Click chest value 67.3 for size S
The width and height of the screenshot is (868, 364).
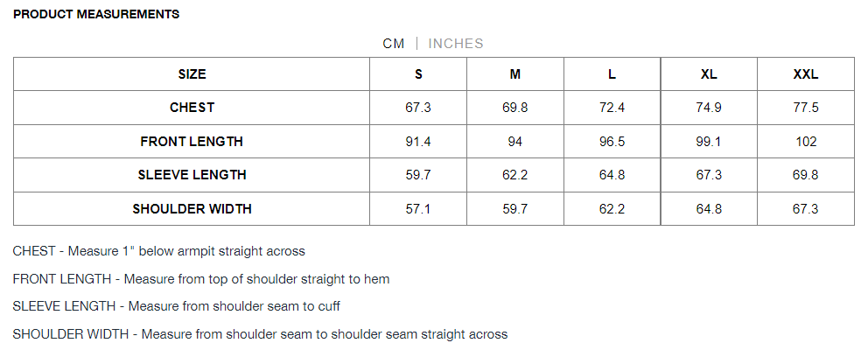418,108
